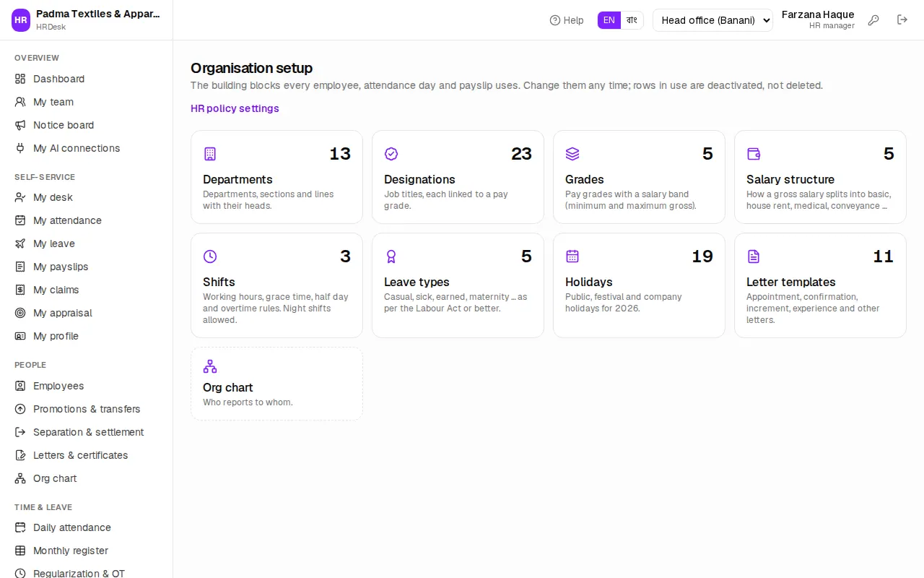Open Separation & settlement in sidebar
Image resolution: width=924 pixels, height=578 pixels.
tap(87, 432)
